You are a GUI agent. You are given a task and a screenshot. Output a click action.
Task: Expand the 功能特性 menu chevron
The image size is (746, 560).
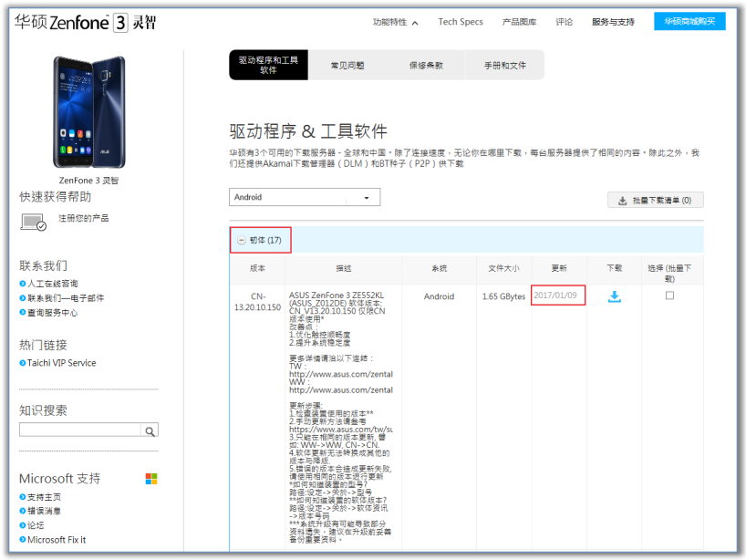click(x=415, y=23)
